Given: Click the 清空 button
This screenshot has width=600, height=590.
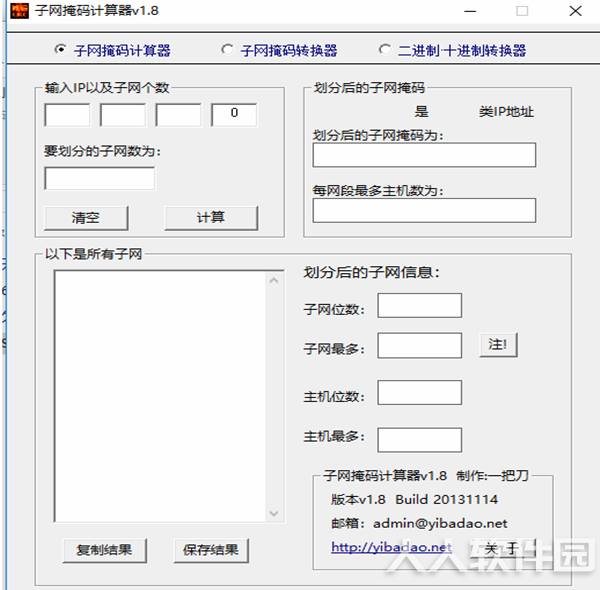Looking at the screenshot, I should tap(86, 218).
